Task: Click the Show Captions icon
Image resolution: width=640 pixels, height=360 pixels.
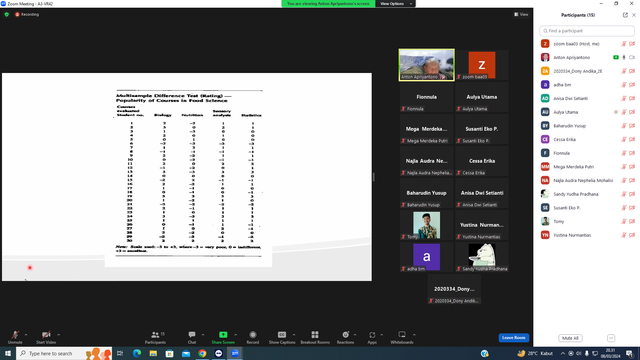Action: click(x=282, y=335)
